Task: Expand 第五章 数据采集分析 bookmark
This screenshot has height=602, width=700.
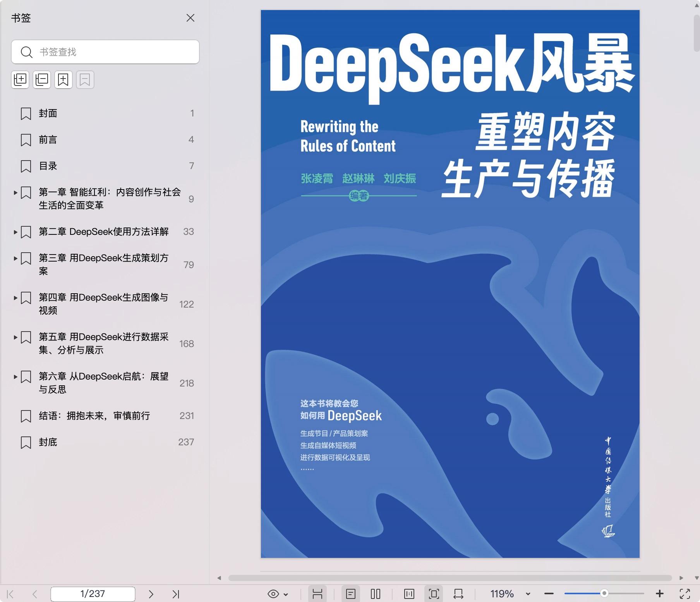Action: 15,337
